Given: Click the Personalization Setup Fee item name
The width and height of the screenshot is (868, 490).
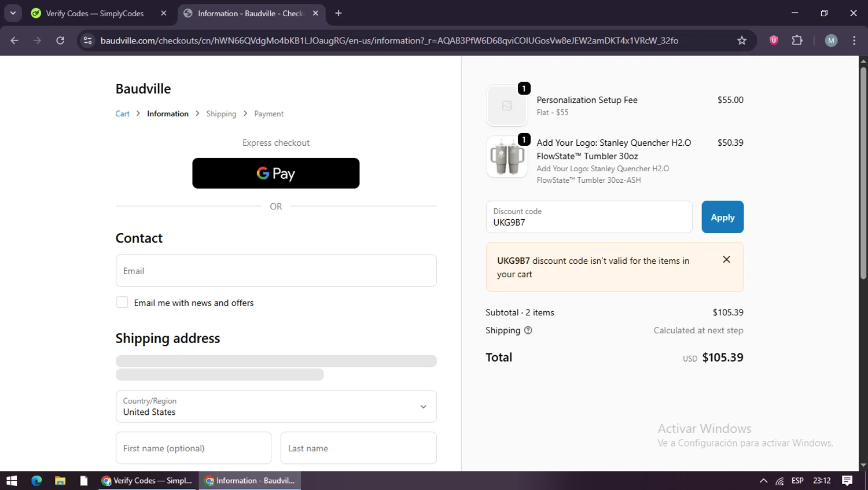Looking at the screenshot, I should pos(587,100).
